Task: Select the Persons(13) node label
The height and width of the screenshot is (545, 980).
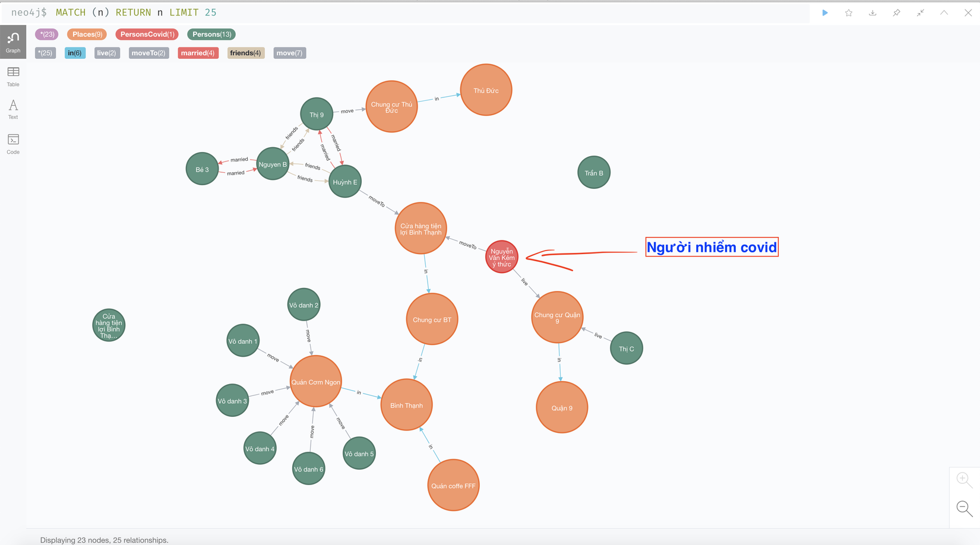Action: [211, 34]
